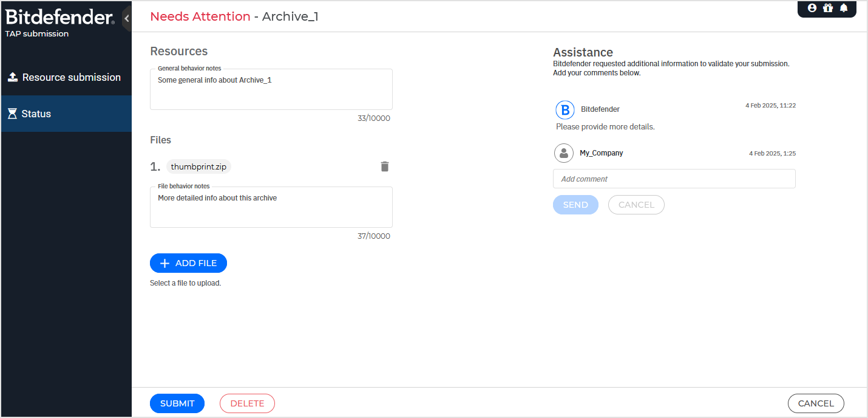Send your comment to Bitdefender
Screen dimensions: 868x418
click(x=575, y=205)
